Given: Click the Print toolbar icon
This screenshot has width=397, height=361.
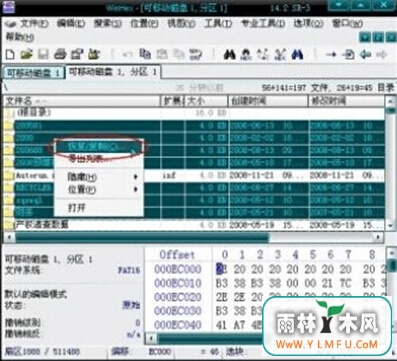Looking at the screenshot, I should [61, 54].
